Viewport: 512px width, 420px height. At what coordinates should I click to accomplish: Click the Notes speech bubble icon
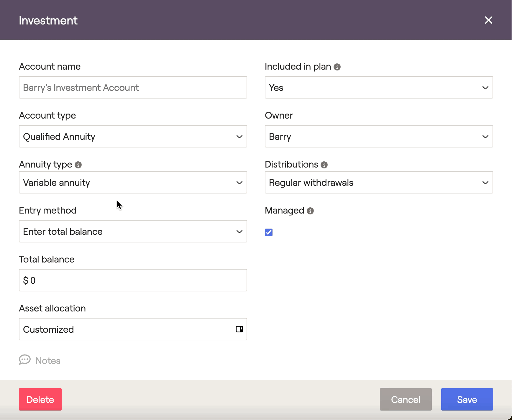tap(25, 360)
